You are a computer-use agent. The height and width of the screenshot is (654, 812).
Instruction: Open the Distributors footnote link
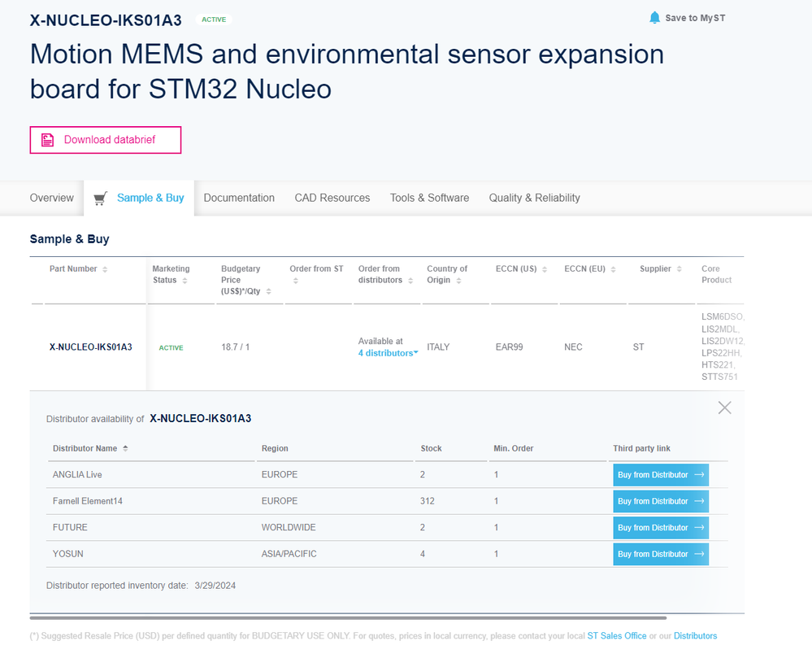(x=696, y=636)
